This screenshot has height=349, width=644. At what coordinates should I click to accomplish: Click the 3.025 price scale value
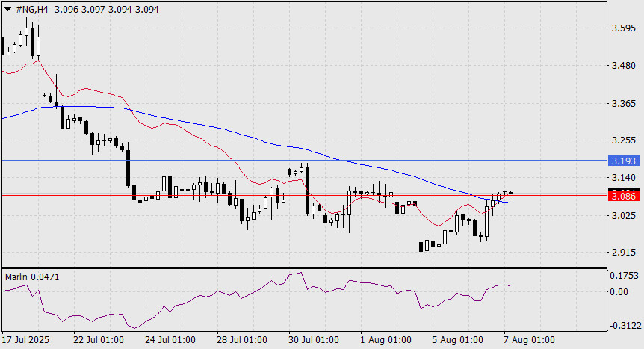[624, 215]
